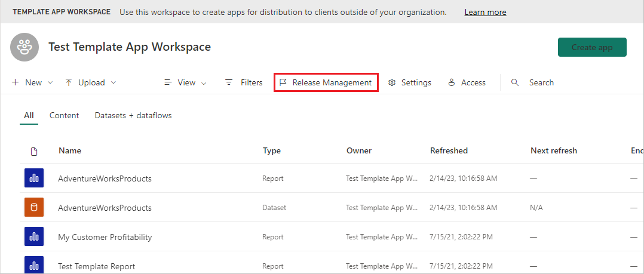Click the workspace avatar icon
Image resolution: width=644 pixels, height=274 pixels.
24,47
